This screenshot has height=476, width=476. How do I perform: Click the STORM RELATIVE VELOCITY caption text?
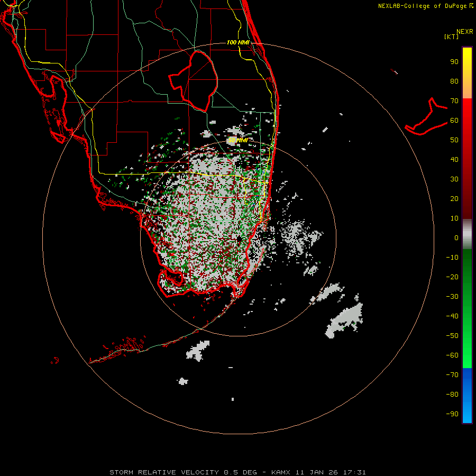click(164, 472)
